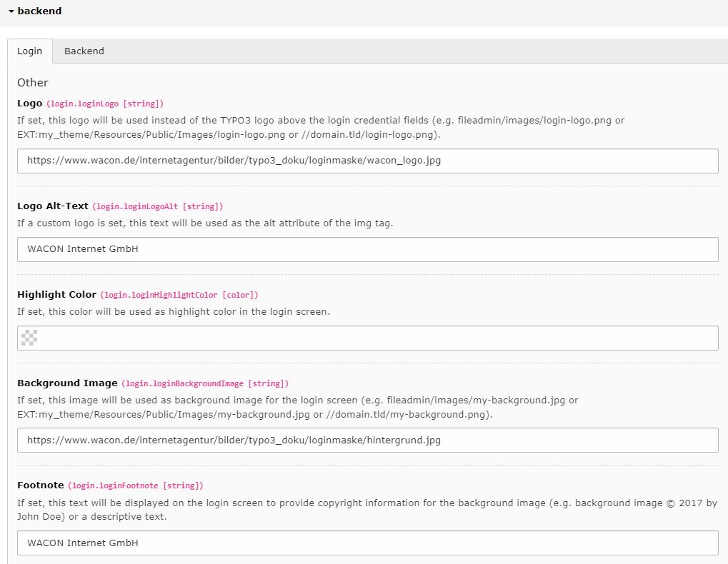Click the Highlight Color label

[x=56, y=294]
